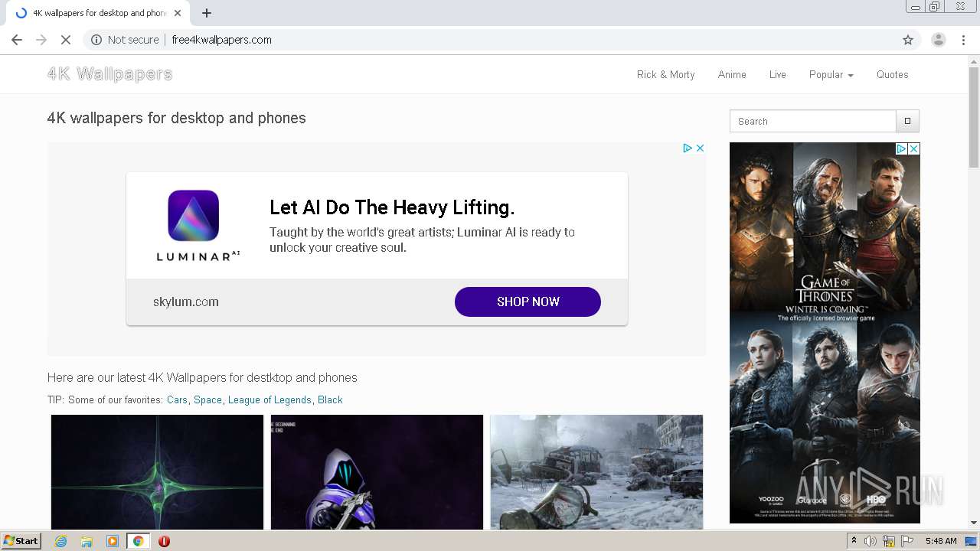Open the Live navigation item
980x551 pixels.
778,74
